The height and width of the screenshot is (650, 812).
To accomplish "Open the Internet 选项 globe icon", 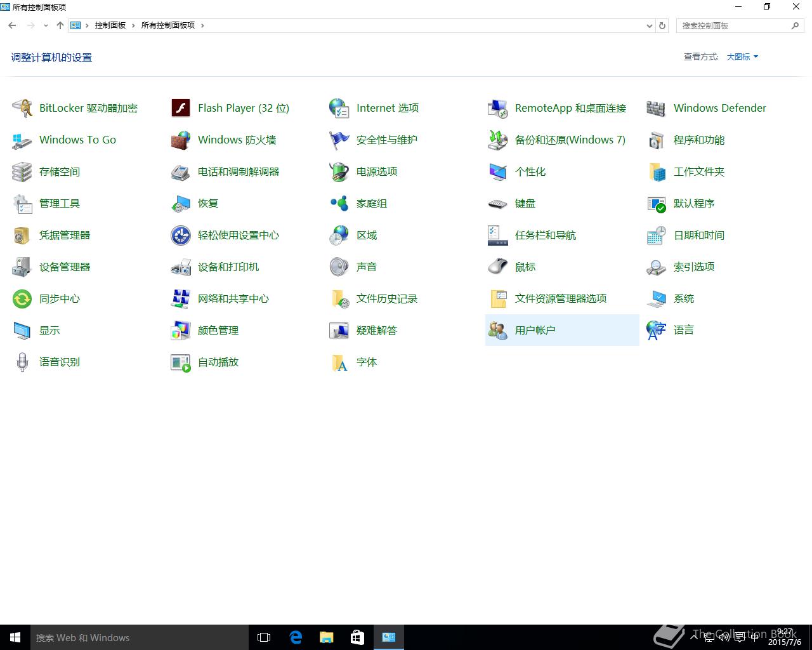I will (x=339, y=108).
